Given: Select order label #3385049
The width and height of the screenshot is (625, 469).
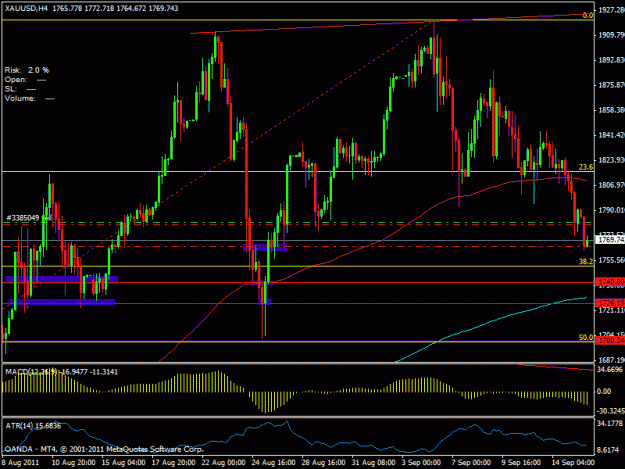Looking at the screenshot, I should click(x=23, y=218).
